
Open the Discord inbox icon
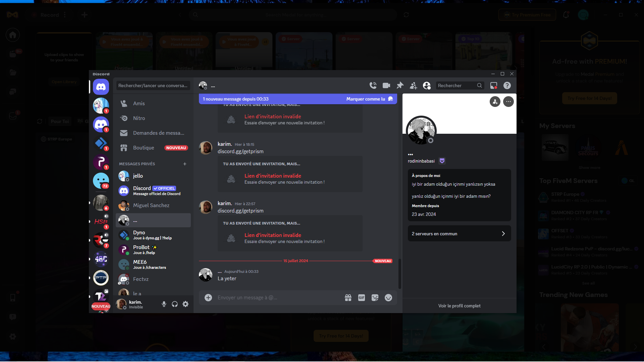tap(494, 85)
